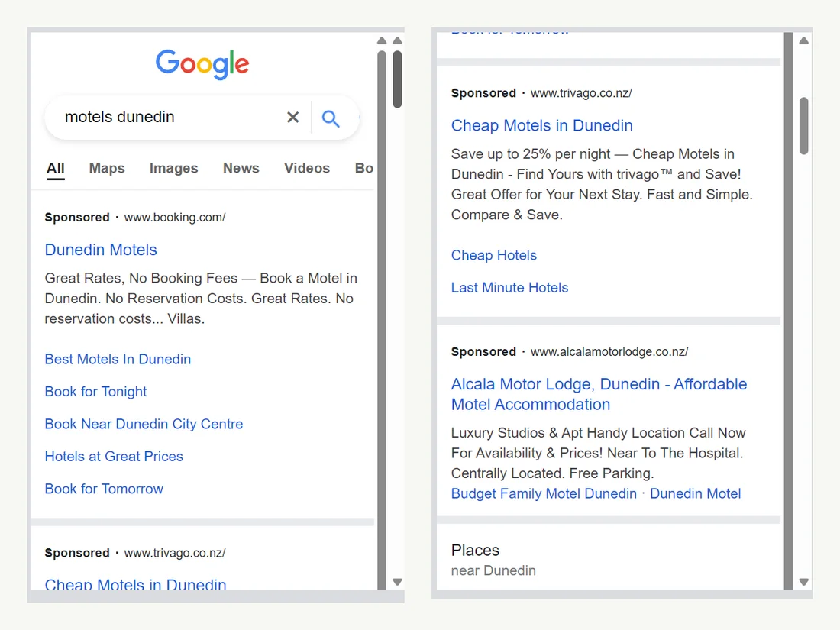Click the Google logo
840x630 pixels.
coord(202,64)
